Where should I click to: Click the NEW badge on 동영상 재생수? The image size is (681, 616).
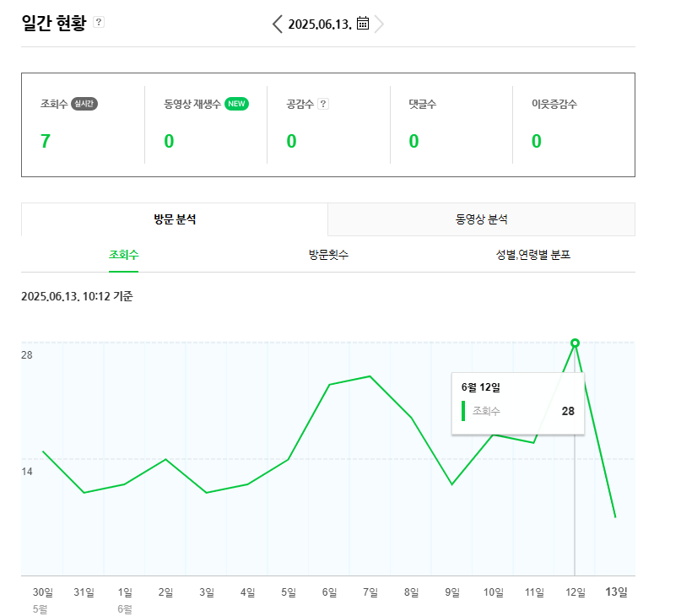[x=236, y=104]
